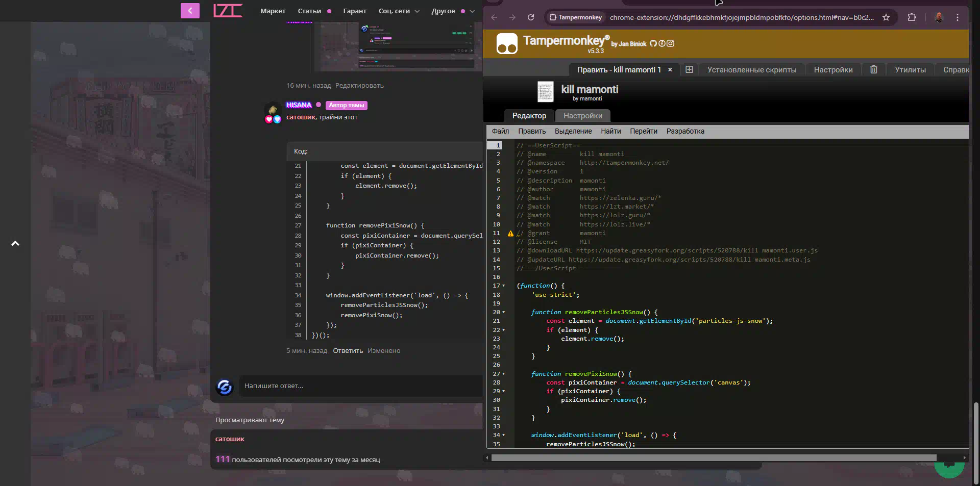This screenshot has width=980, height=486.
Task: Create a new script with plus tab
Action: (689, 69)
